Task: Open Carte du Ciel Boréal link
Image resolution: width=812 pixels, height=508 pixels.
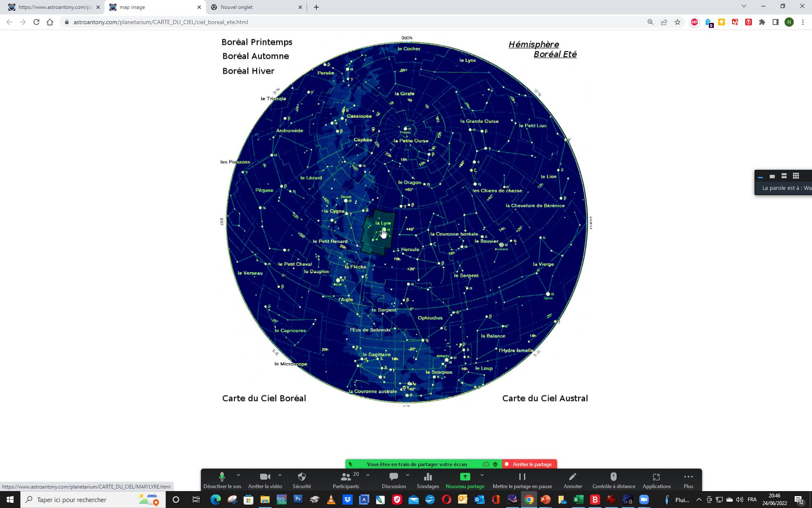Action: [x=264, y=398]
